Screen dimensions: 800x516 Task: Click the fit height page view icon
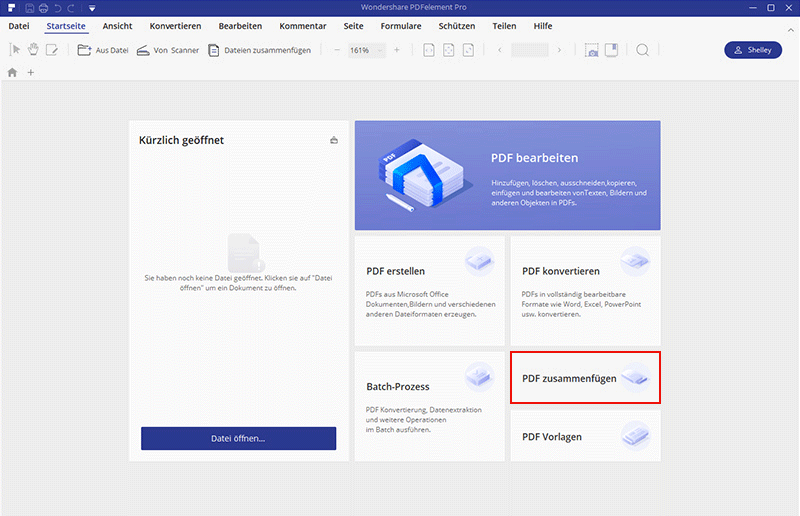429,50
